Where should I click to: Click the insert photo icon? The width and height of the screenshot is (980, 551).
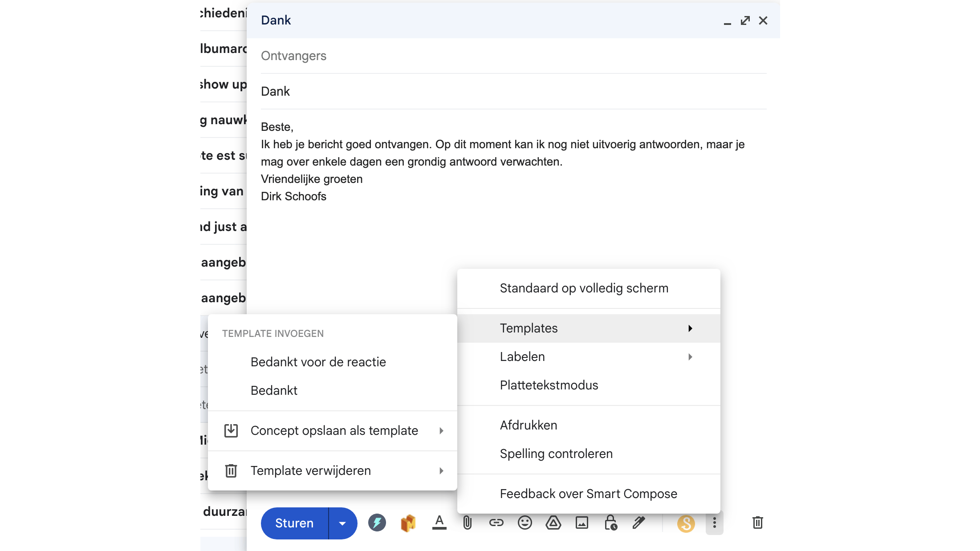581,523
